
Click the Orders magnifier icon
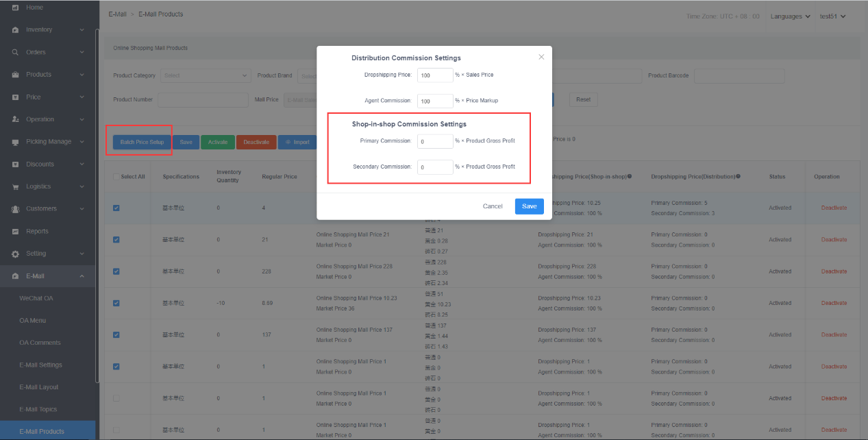[x=15, y=52]
